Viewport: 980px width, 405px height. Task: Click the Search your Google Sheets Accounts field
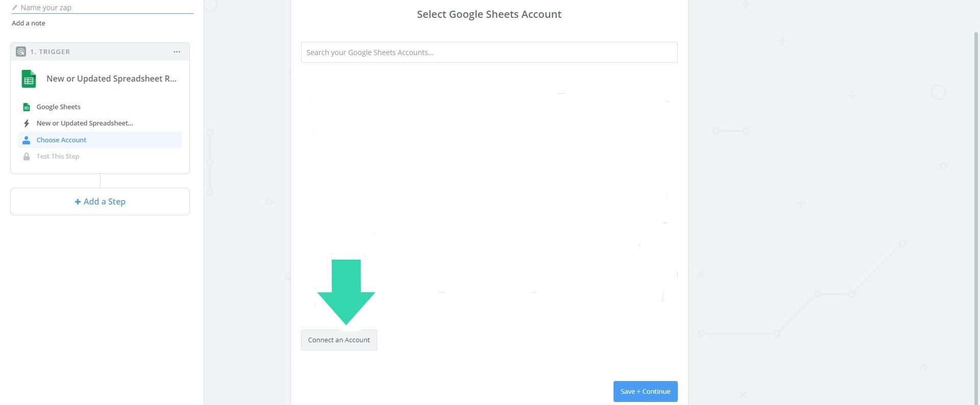click(x=489, y=53)
